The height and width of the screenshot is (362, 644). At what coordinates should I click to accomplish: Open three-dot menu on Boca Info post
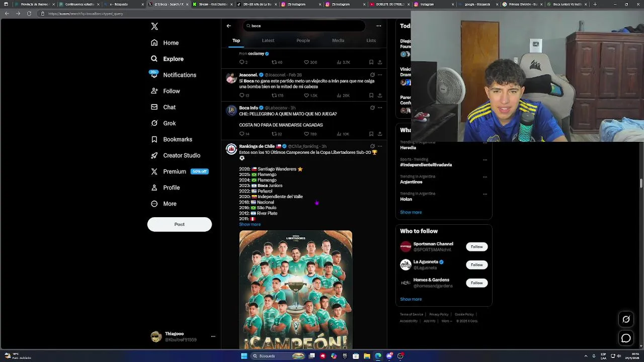(x=380, y=108)
